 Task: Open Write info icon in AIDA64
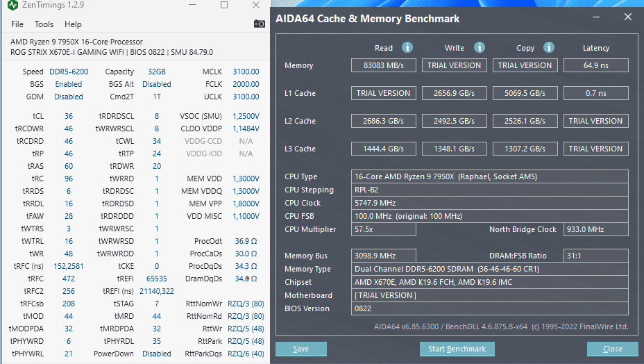coord(480,47)
